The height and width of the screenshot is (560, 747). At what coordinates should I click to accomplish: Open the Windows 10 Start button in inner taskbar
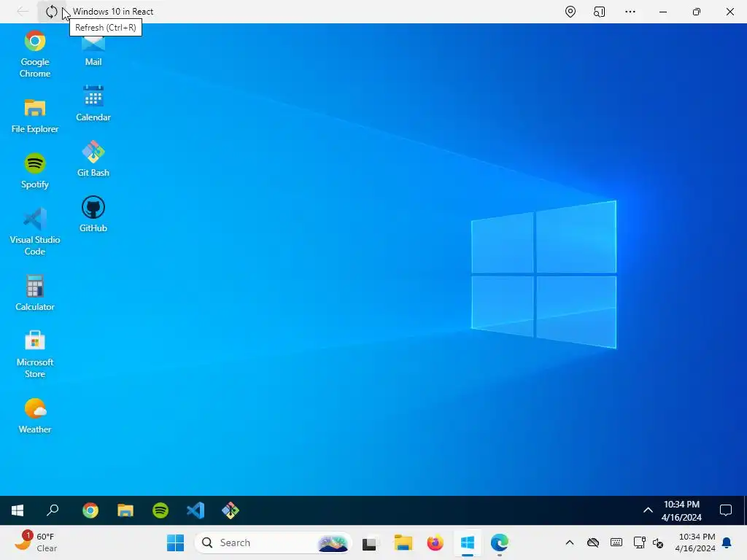[18, 510]
